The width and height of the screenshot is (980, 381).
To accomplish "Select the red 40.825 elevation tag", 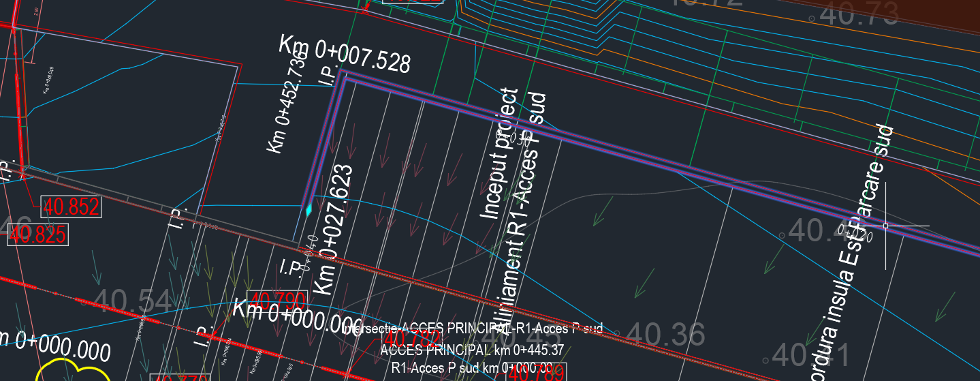I will [37, 234].
